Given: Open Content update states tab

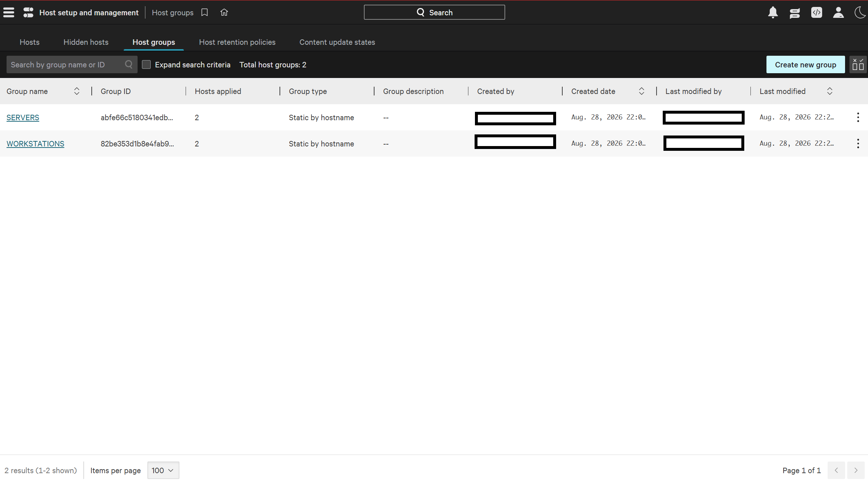Looking at the screenshot, I should coord(337,42).
